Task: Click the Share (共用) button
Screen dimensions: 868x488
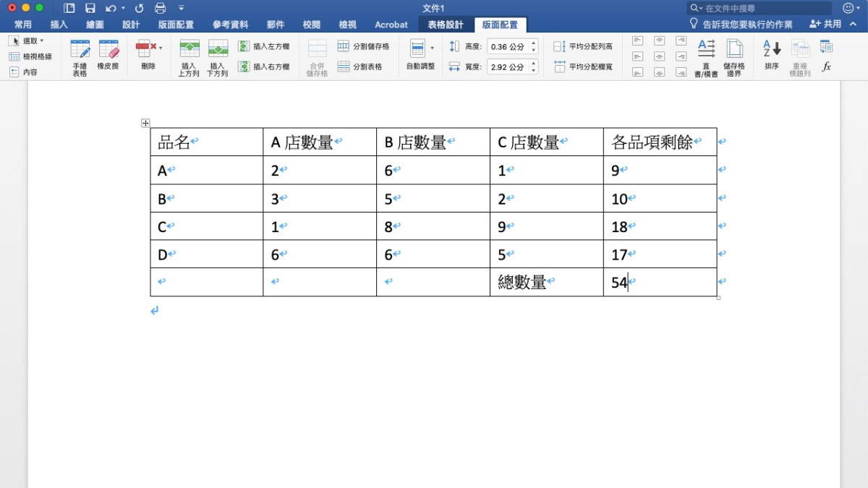Action: [825, 24]
